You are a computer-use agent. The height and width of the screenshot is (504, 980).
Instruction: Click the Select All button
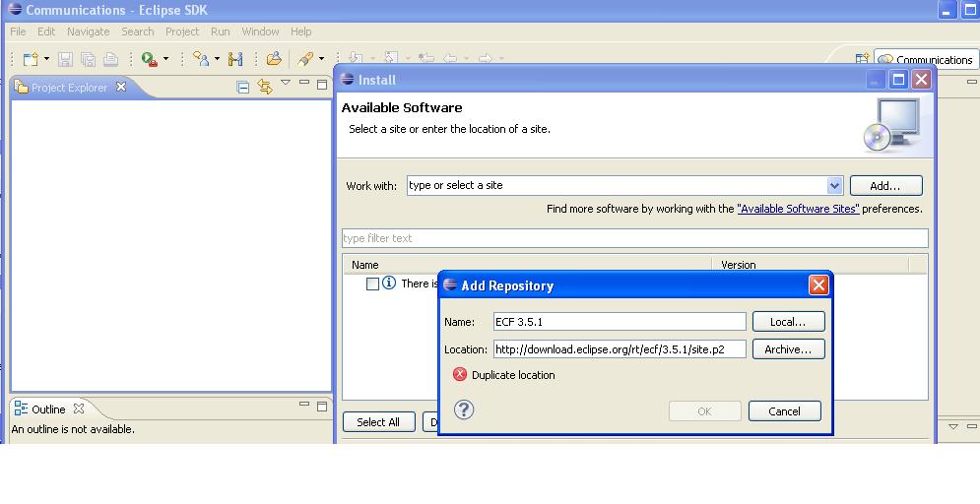[379, 422]
